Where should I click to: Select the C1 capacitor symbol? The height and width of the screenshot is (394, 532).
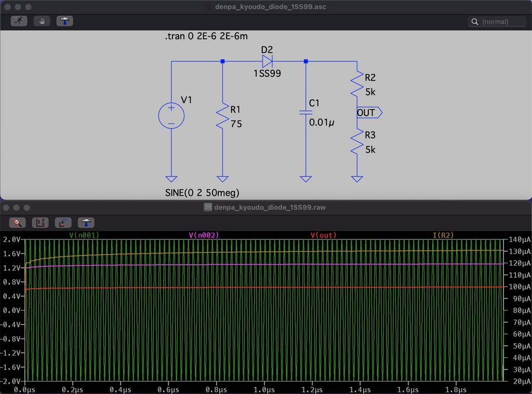[305, 112]
